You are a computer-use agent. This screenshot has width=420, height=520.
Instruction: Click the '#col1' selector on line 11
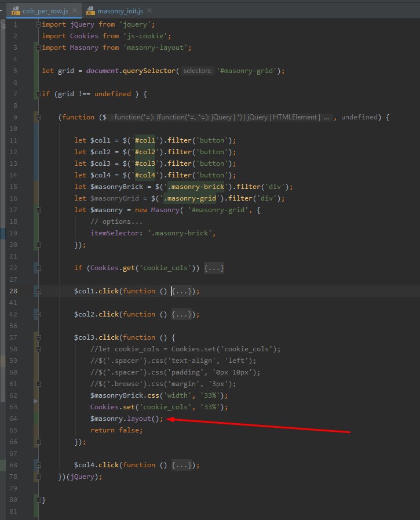[x=145, y=140]
